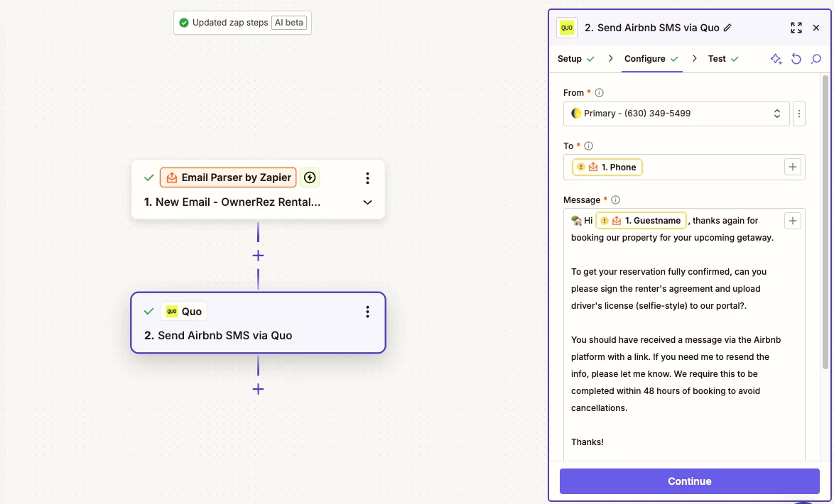Click the AI beta badge
The image size is (834, 504).
pos(289,22)
